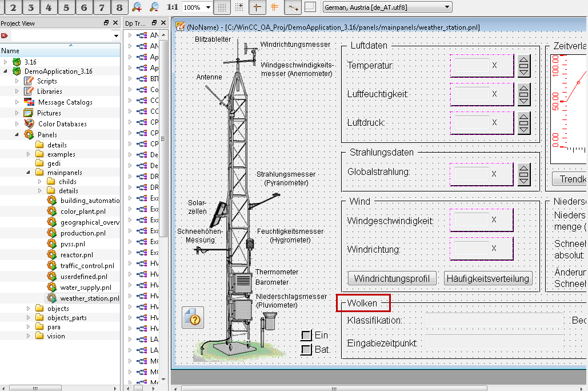Screen dimensions: 588x391
Task: Close the Project View panel
Action: click(116, 23)
